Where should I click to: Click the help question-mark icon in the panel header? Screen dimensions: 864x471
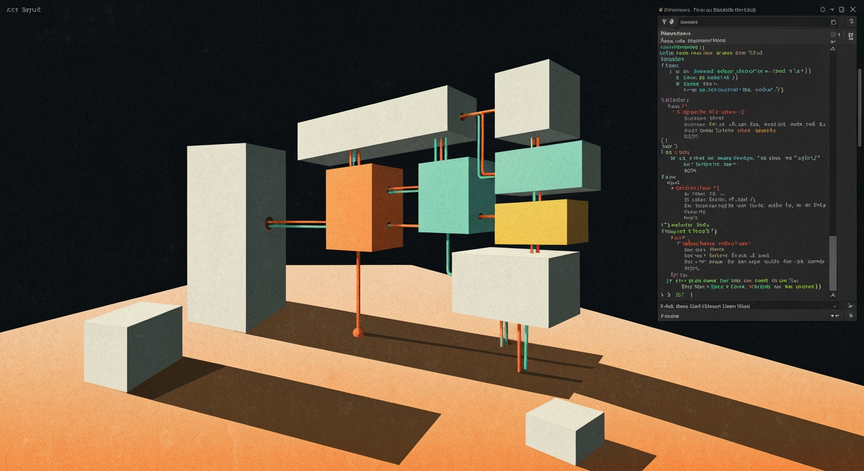tap(851, 21)
